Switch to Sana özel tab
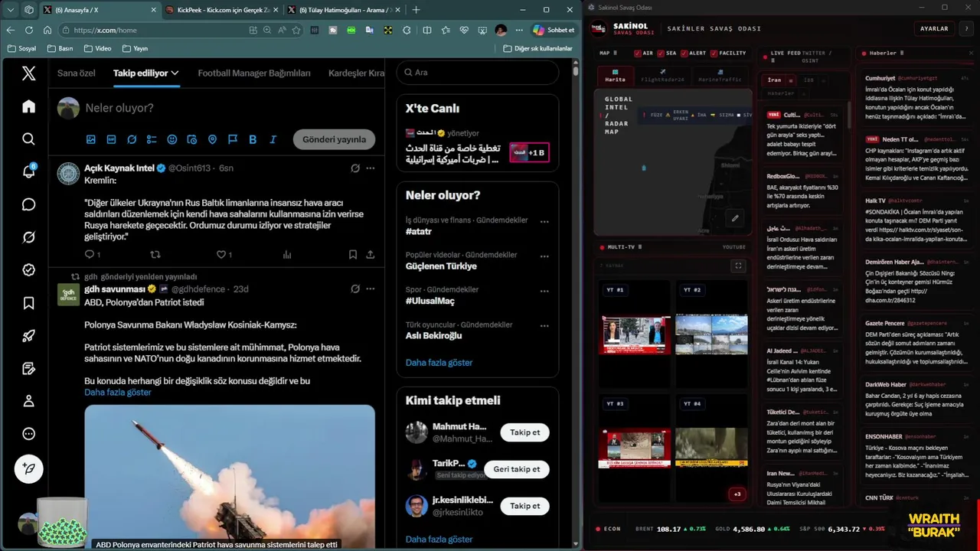 pyautogui.click(x=77, y=73)
